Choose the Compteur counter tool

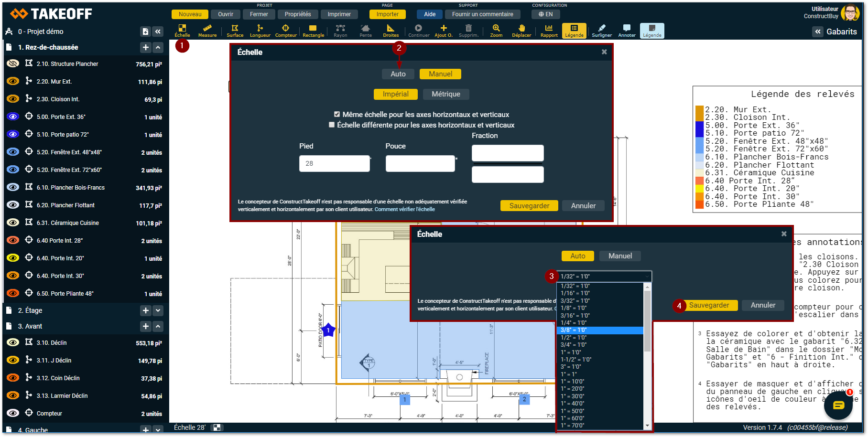tap(286, 31)
